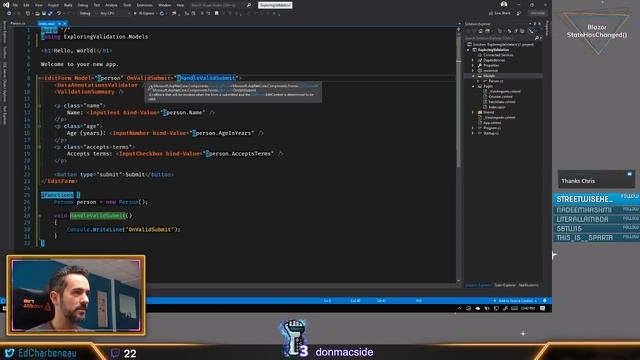Select Startup.cs in Solution Explorer
Screen dimensions: 640x360
[x=491, y=133]
